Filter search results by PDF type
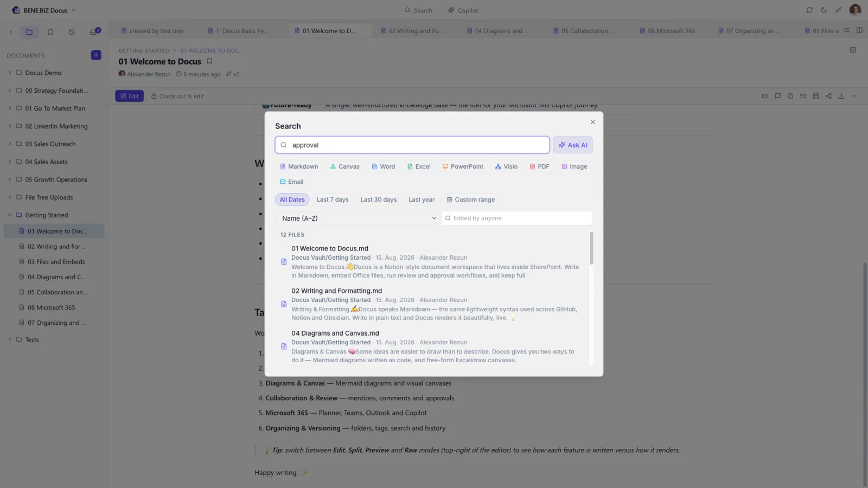This screenshot has height=488, width=868. coord(539,166)
